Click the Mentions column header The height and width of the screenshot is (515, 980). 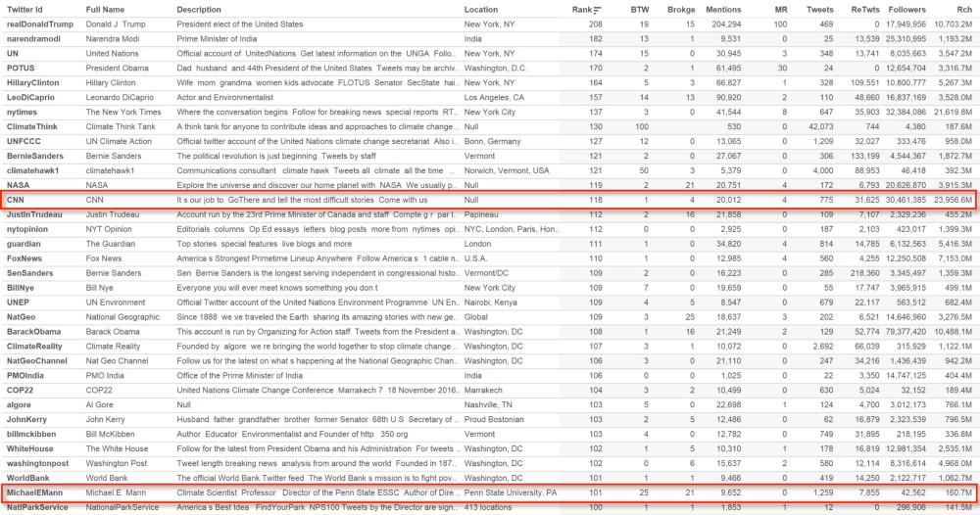coord(723,10)
